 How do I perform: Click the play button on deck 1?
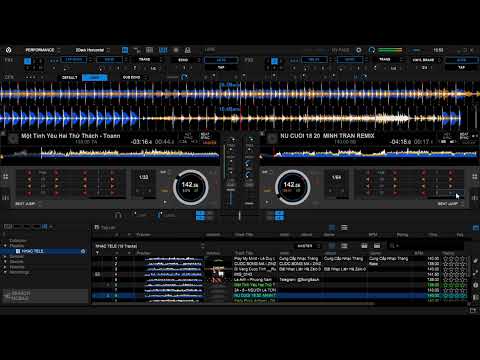click(x=165, y=202)
